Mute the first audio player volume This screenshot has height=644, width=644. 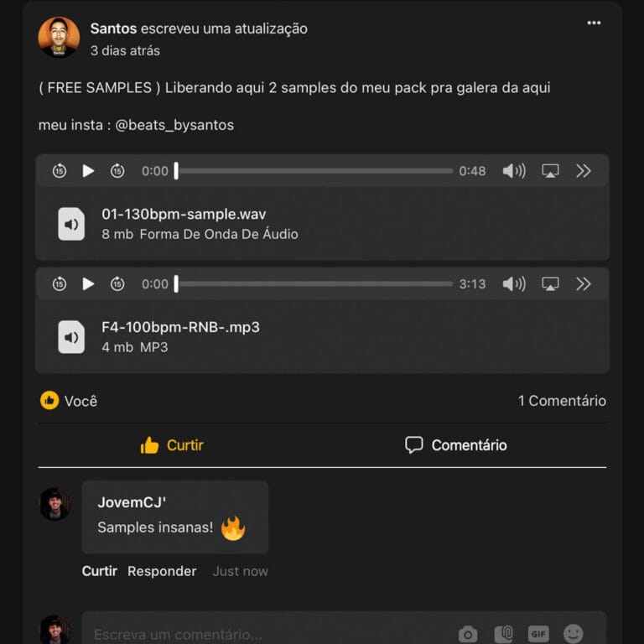point(513,171)
